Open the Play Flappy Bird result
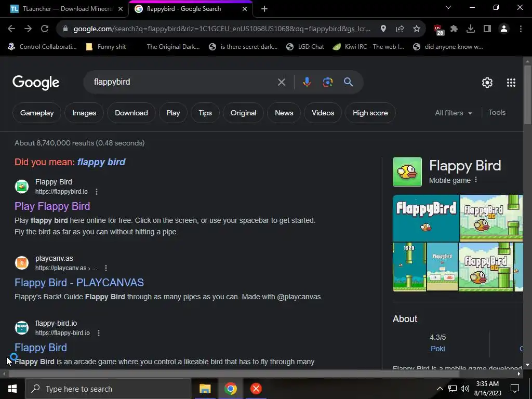This screenshot has width=532, height=399. point(52,206)
